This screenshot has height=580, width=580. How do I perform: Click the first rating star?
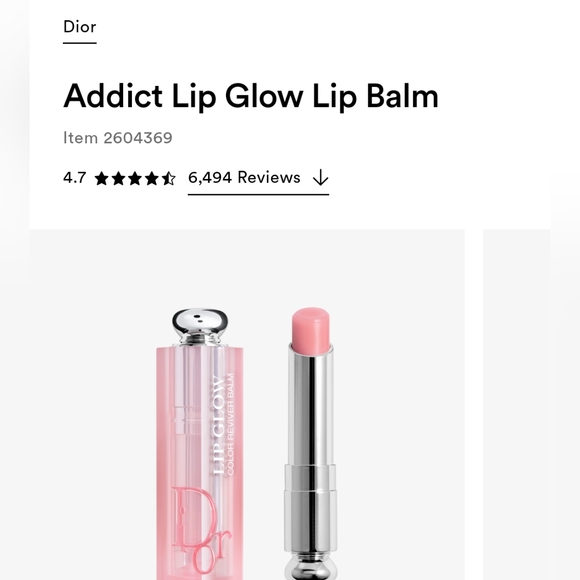click(x=101, y=179)
